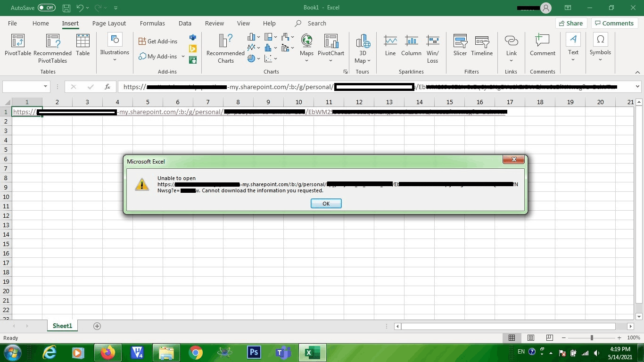This screenshot has width=644, height=362.
Task: Click the Insert Function fx button
Action: click(x=107, y=87)
